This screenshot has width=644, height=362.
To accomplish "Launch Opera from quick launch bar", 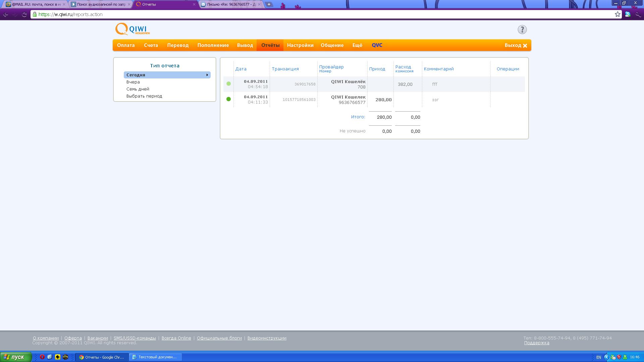I will [x=42, y=357].
